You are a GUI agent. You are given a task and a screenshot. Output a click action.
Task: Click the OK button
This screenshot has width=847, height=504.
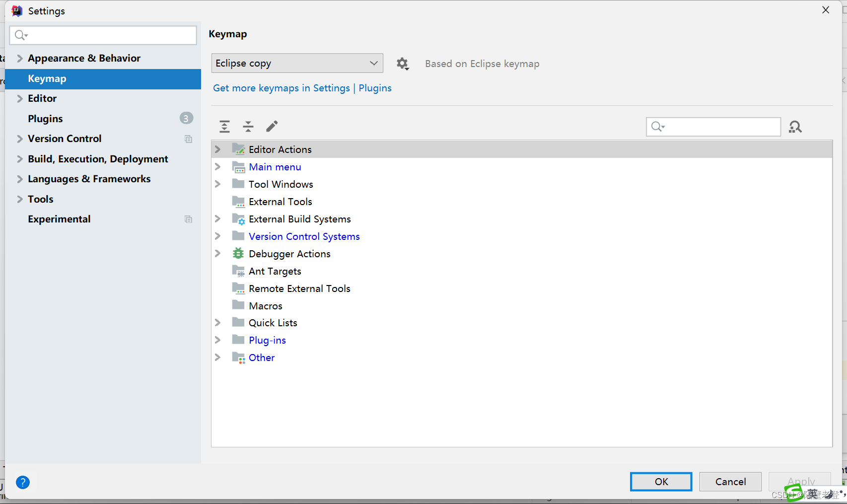point(661,482)
